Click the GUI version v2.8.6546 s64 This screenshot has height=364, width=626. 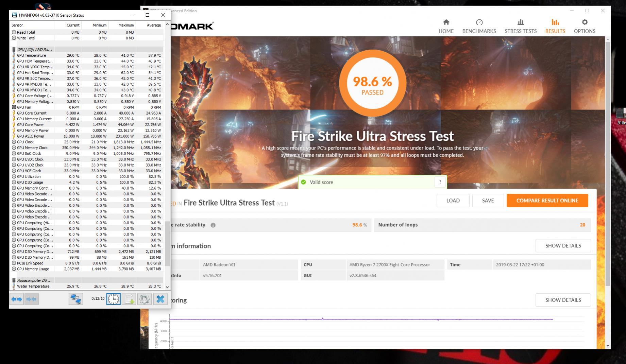click(395, 276)
